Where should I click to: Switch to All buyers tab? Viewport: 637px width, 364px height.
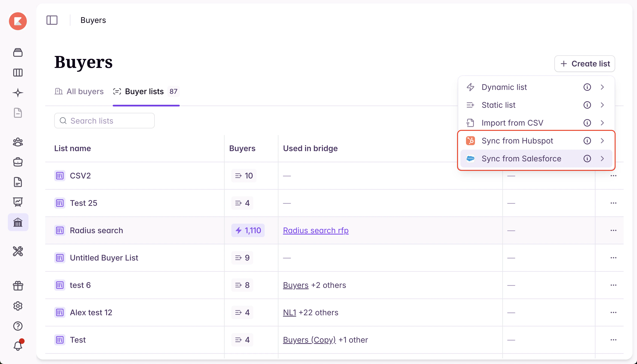pyautogui.click(x=79, y=92)
